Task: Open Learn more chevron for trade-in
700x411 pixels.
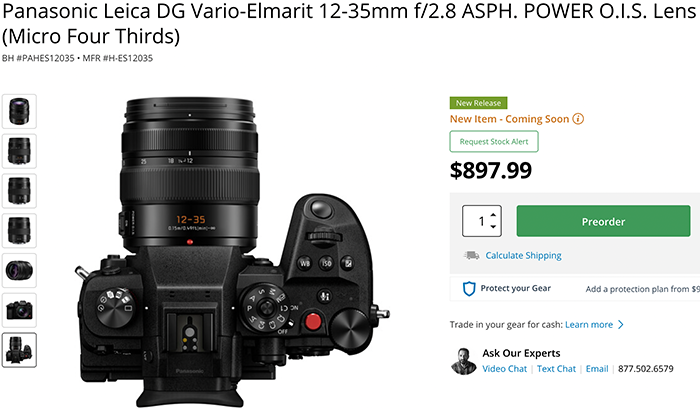Action: (x=621, y=325)
